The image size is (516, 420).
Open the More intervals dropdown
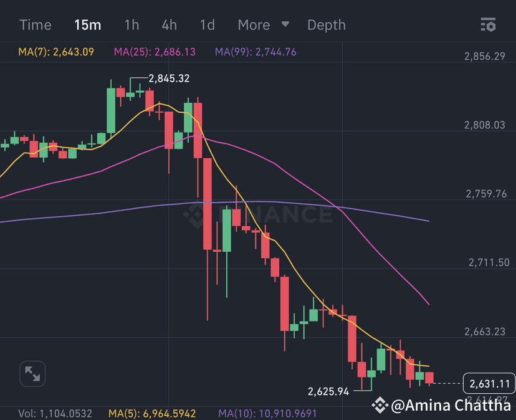point(254,25)
